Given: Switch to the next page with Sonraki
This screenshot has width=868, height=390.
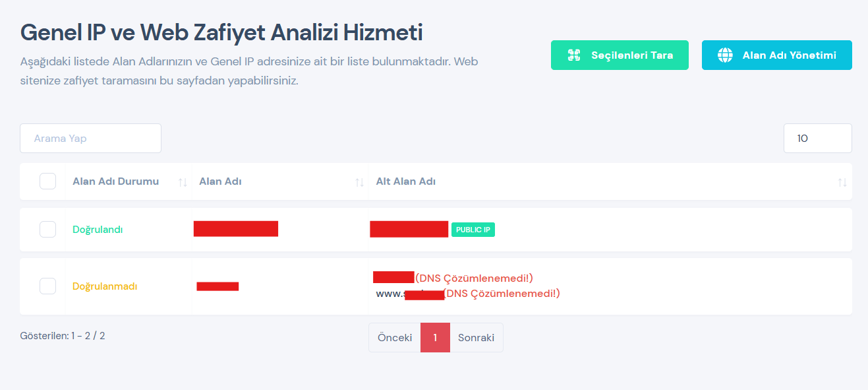Looking at the screenshot, I should click(476, 337).
